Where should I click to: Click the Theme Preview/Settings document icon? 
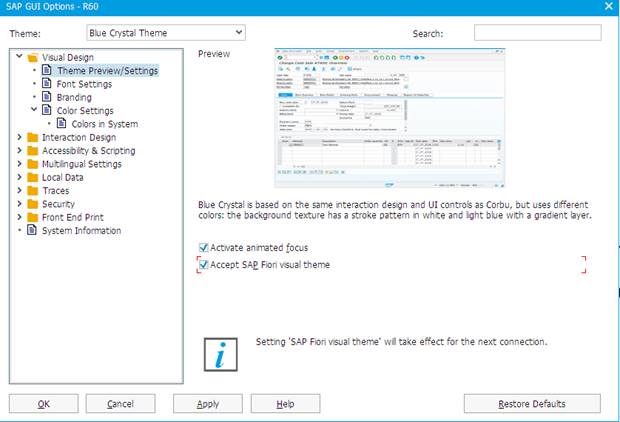click(47, 70)
